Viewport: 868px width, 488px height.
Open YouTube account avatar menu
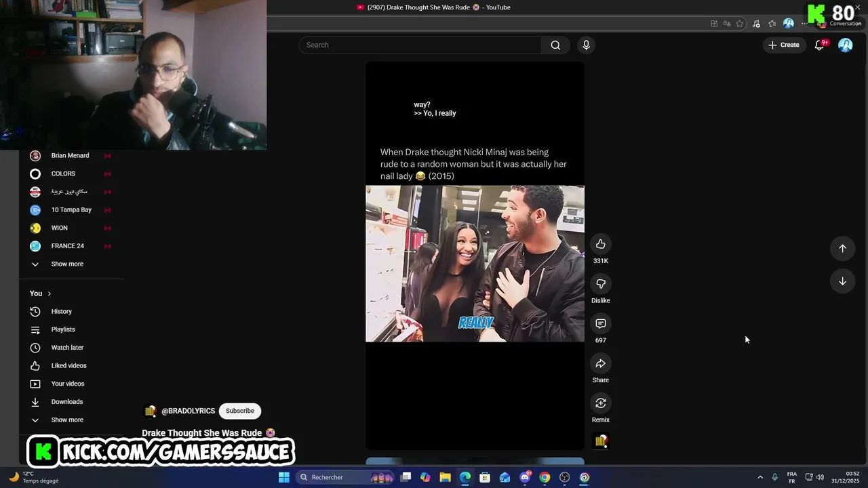tap(845, 45)
